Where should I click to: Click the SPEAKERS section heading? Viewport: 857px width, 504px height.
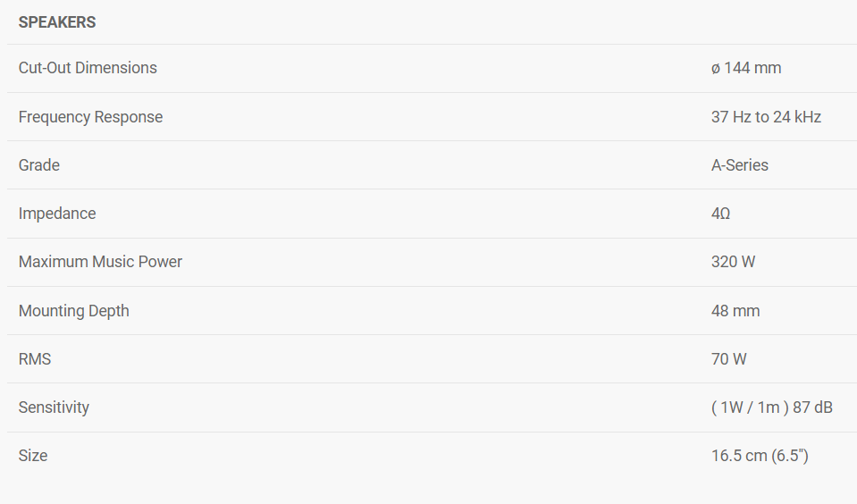click(x=57, y=22)
